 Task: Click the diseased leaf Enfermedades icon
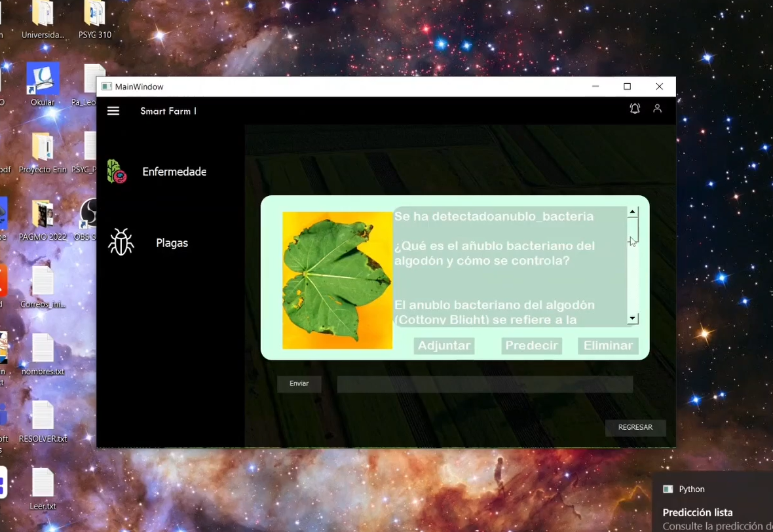(x=117, y=172)
